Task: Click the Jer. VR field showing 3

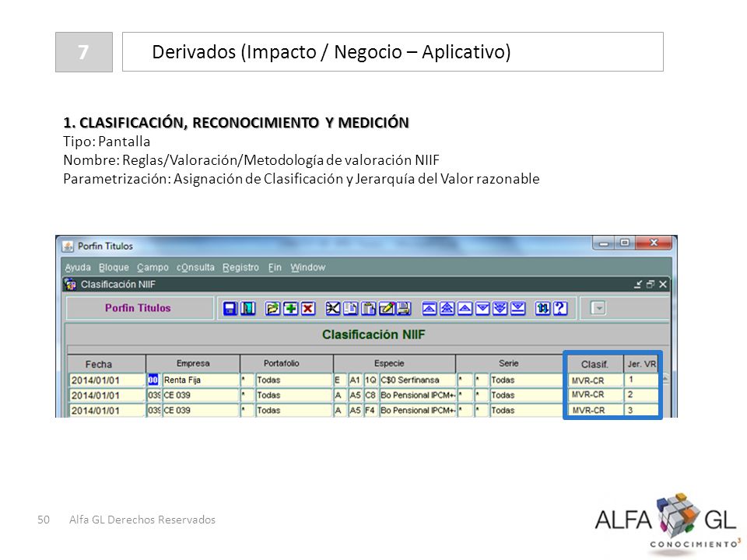Action: click(642, 410)
